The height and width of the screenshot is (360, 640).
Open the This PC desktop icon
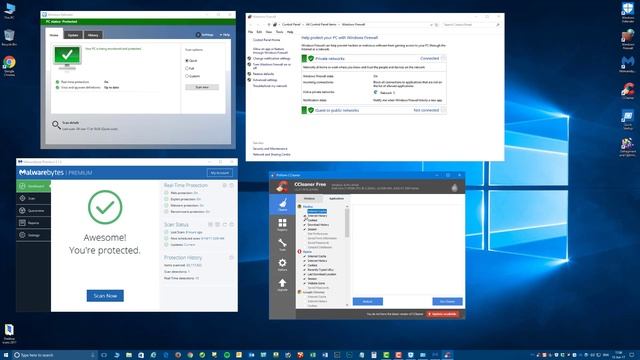click(x=9, y=11)
